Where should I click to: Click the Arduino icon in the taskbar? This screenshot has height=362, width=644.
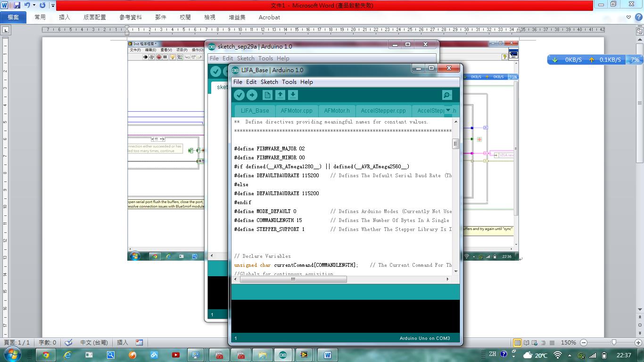pos(283,355)
